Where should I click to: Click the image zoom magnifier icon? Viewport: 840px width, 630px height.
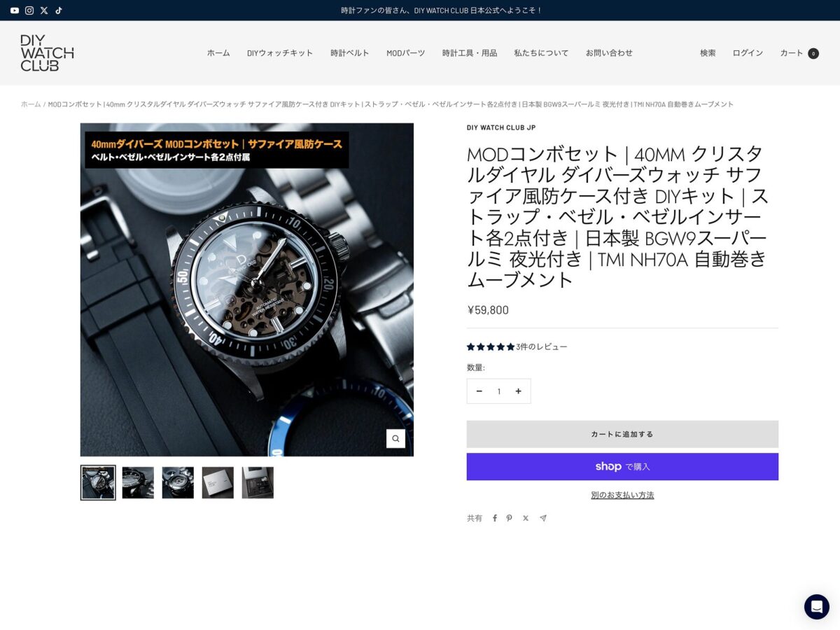(395, 438)
